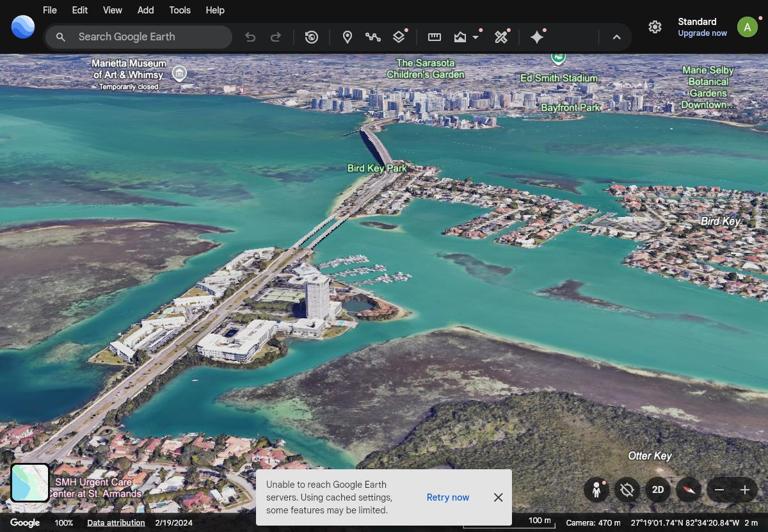Select the Otter Key label

point(650,456)
